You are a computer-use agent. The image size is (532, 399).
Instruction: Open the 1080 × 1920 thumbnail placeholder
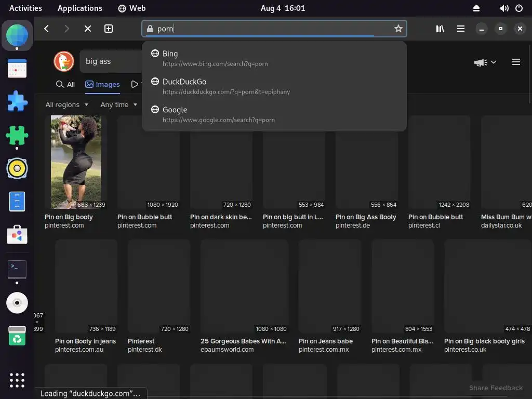point(148,162)
